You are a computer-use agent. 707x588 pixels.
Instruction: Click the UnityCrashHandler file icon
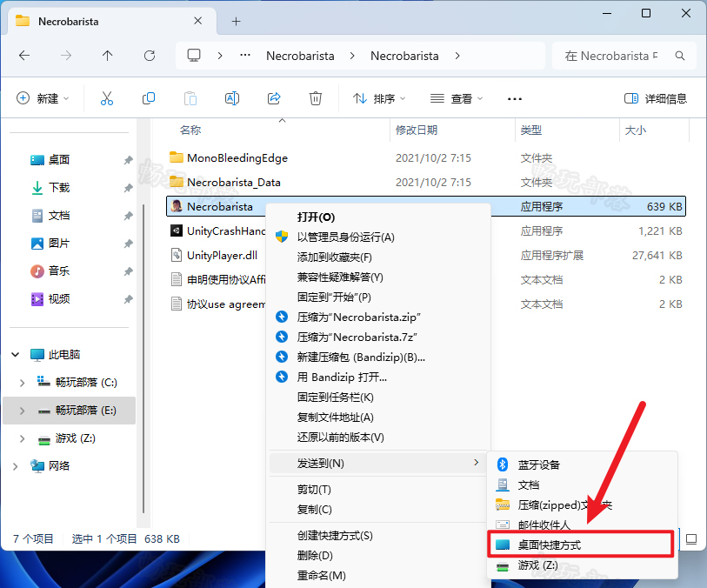pyautogui.click(x=177, y=231)
